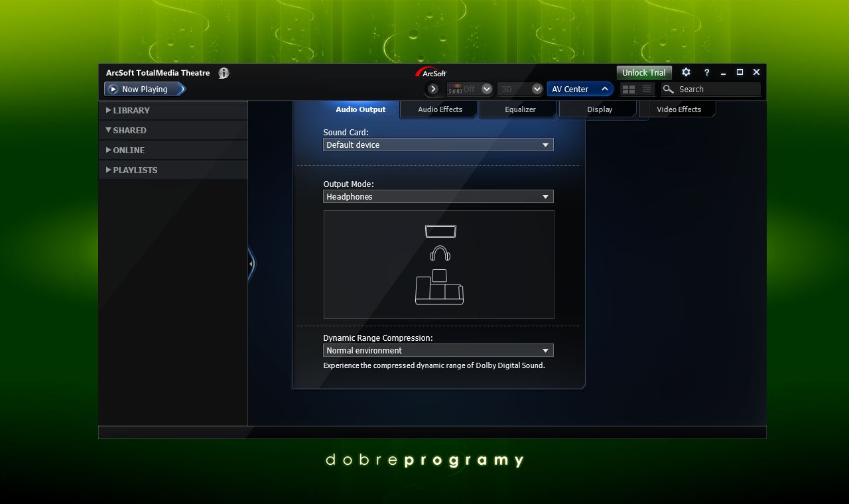This screenshot has width=849, height=504.
Task: Expand the PLAYLISTS section
Action: click(173, 170)
